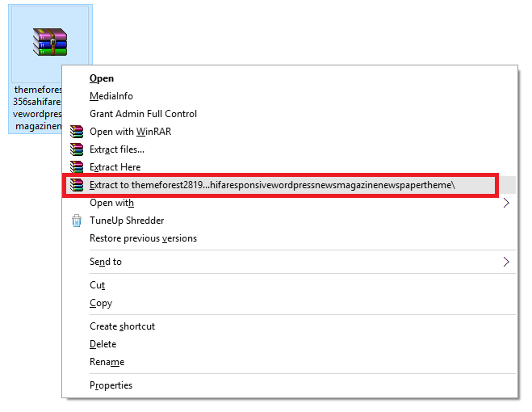The width and height of the screenshot is (532, 412).
Task: Click WinRAR icon beside Extract Here
Action: tap(77, 166)
